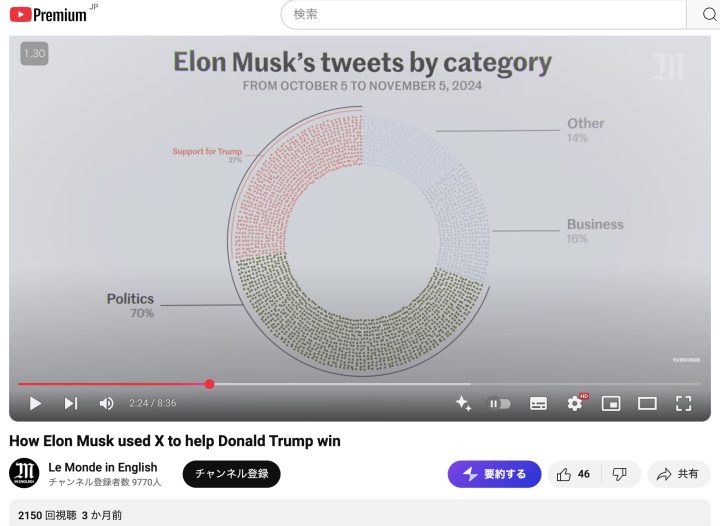Toggle the autoplay switch
Screen dimensions: 720x526
tap(498, 403)
